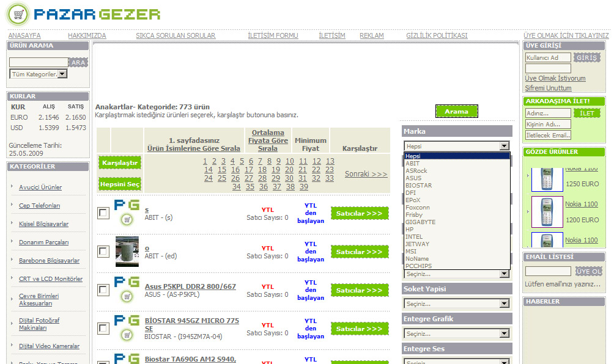Sort by Ortalama Fiyata Göre Sırala

click(268, 140)
